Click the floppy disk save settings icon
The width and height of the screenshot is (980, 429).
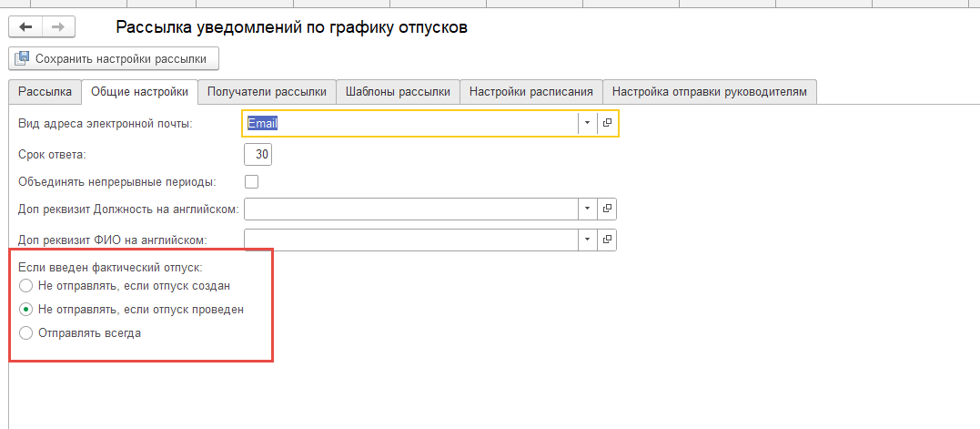[x=22, y=59]
